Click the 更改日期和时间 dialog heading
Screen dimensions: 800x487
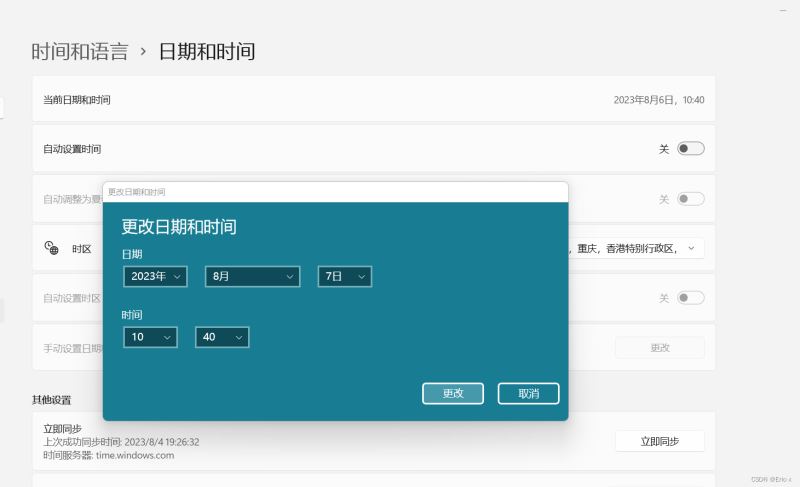(x=179, y=227)
